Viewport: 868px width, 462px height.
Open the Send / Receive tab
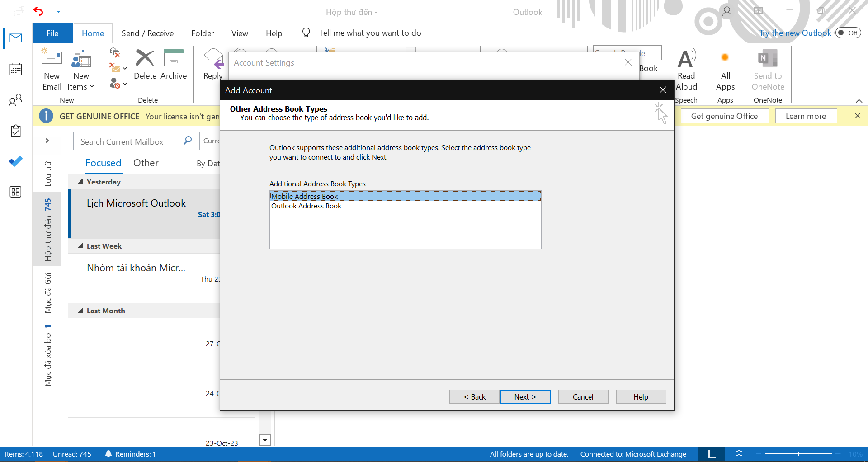click(x=147, y=33)
